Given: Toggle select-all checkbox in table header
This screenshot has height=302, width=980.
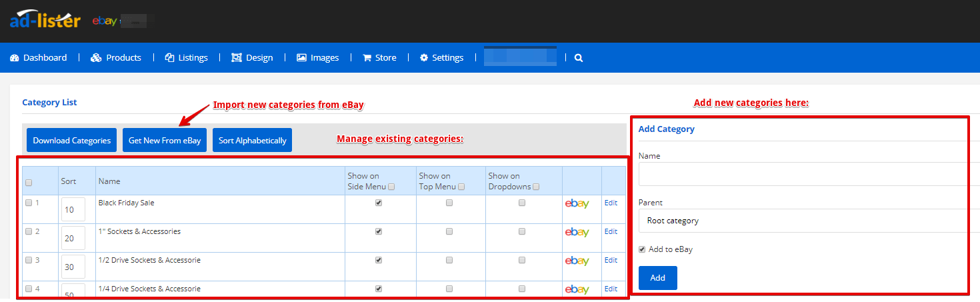Looking at the screenshot, I should point(29,183).
